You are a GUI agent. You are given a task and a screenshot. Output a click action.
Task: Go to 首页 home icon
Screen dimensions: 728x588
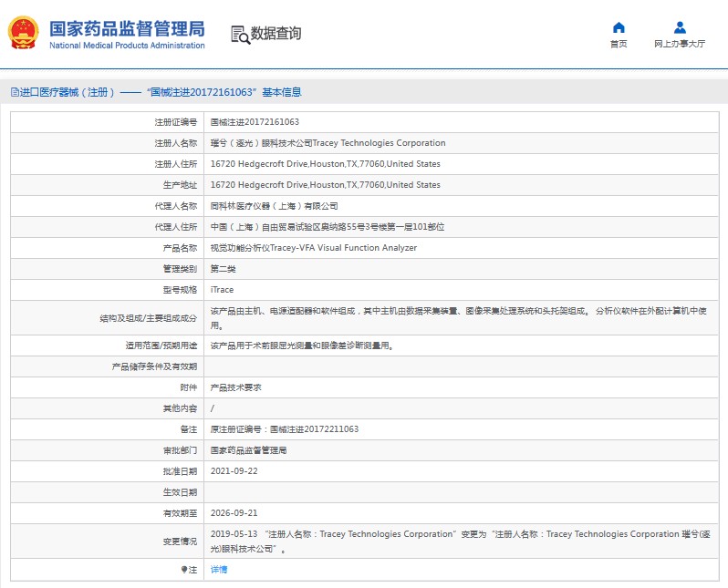(619, 27)
